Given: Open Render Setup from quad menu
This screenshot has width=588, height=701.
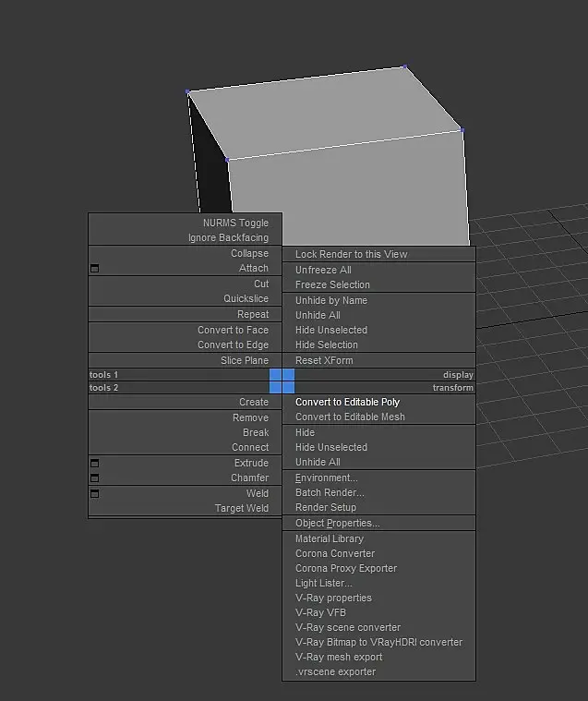Looking at the screenshot, I should [326, 507].
